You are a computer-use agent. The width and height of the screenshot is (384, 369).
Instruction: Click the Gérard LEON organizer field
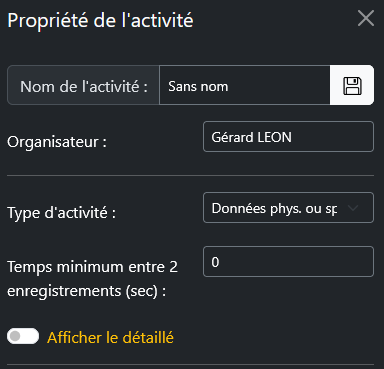click(288, 137)
